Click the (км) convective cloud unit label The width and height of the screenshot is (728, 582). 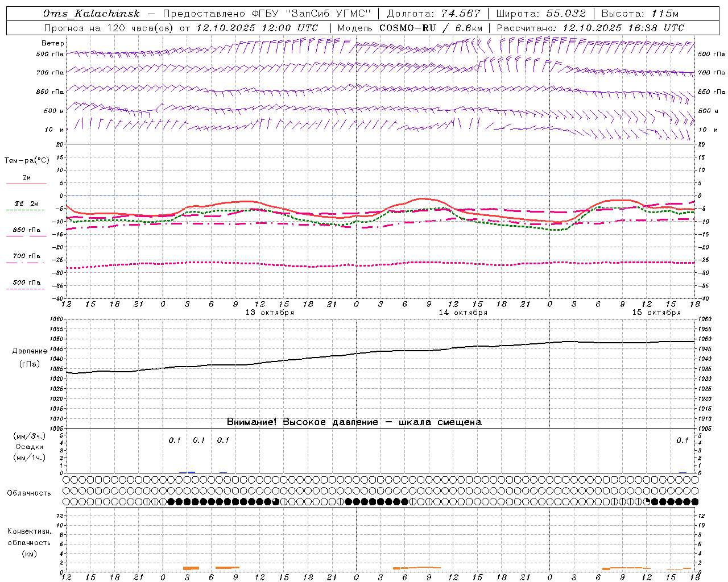coord(29,553)
